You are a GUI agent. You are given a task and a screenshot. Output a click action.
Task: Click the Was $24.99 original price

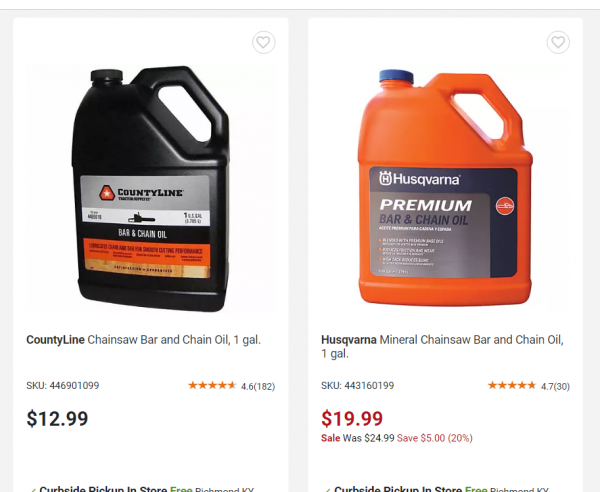368,438
